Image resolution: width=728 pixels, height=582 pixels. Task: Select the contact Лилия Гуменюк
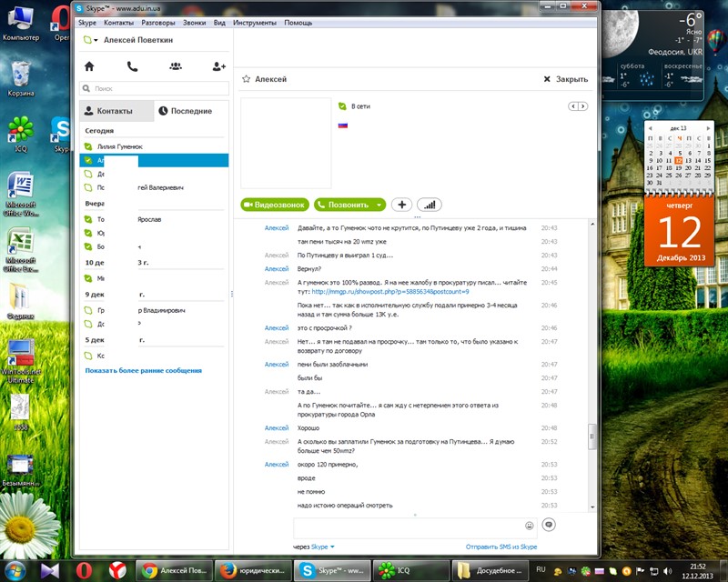[x=119, y=146]
